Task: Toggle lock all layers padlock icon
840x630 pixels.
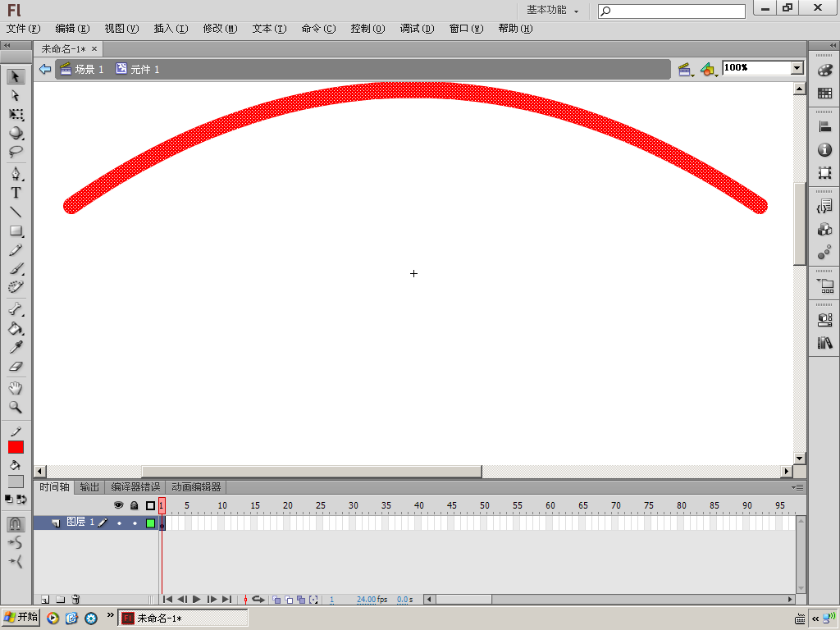Action: [x=135, y=505]
